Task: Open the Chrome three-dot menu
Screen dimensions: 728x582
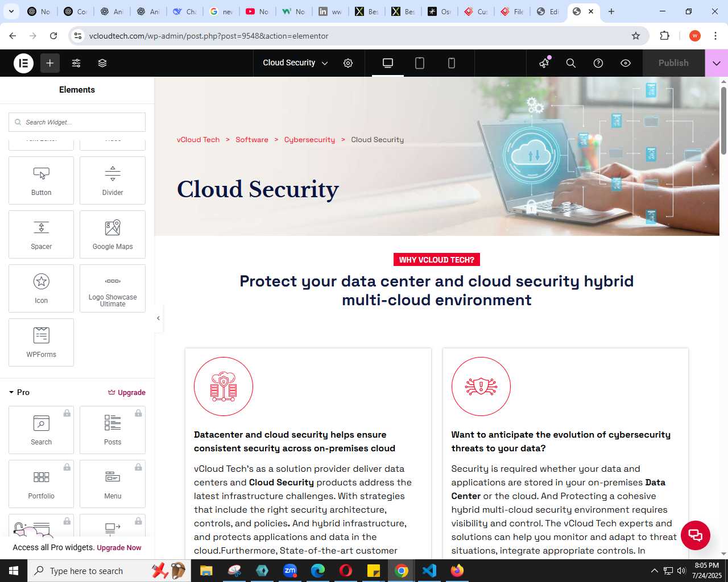Action: [715, 36]
